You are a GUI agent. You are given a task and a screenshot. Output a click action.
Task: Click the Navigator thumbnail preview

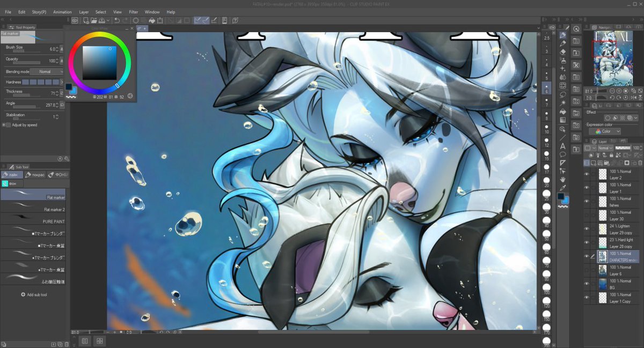(613, 58)
